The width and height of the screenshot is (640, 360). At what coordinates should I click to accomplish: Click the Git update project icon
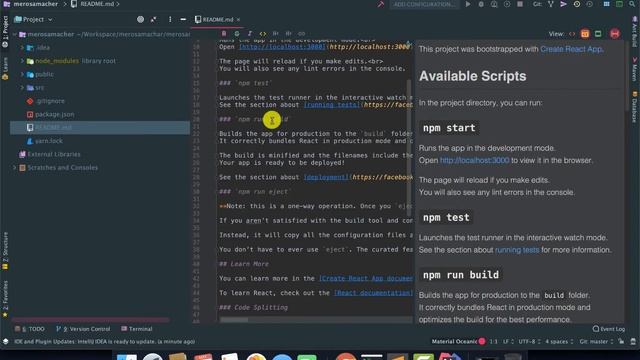point(551,4)
